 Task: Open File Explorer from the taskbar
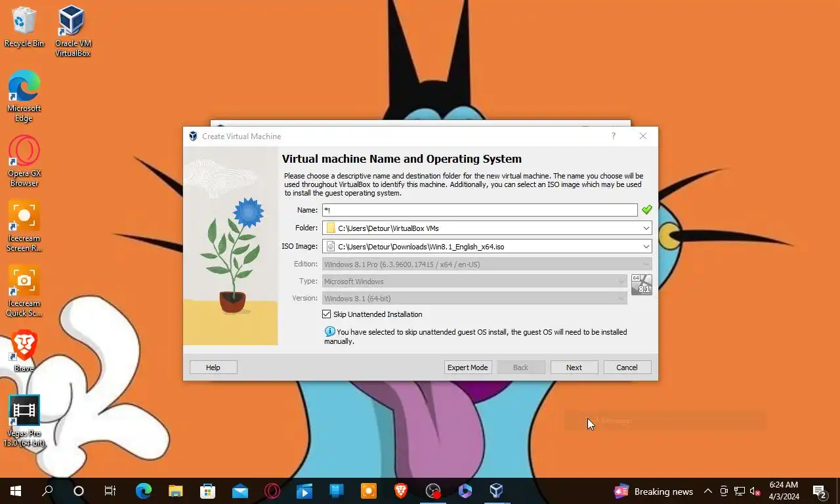coord(175,491)
